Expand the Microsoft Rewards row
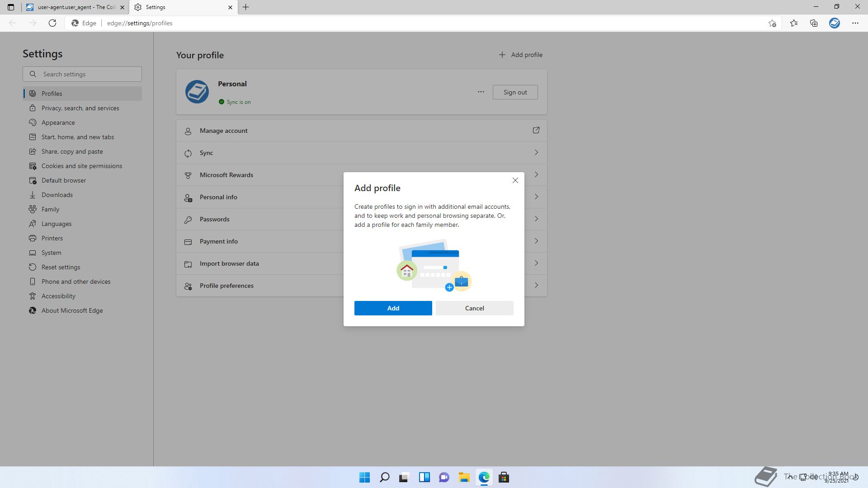The width and height of the screenshot is (868, 488). click(x=536, y=175)
